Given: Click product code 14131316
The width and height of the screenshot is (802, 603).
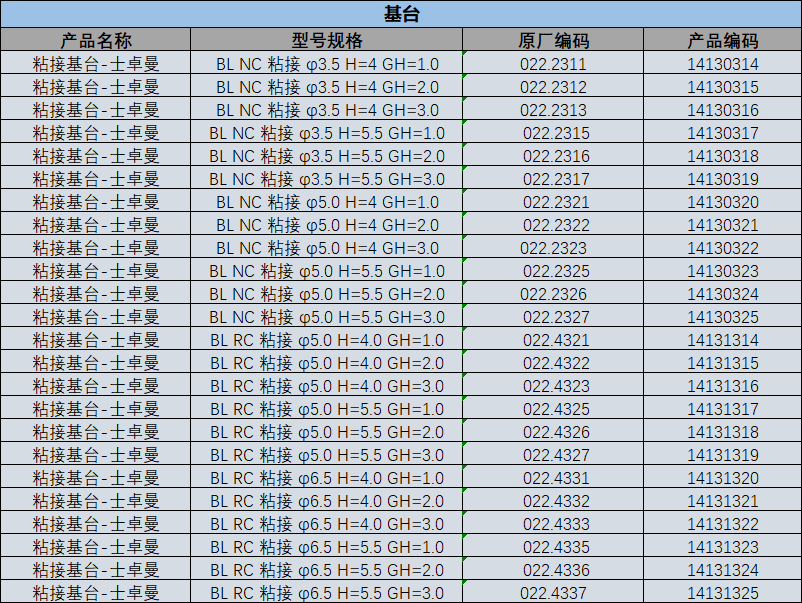Looking at the screenshot, I should [x=722, y=386].
